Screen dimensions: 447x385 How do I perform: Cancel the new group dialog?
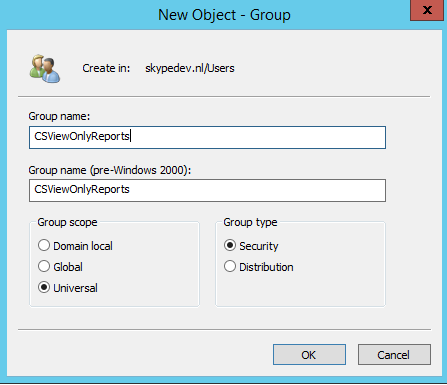click(x=394, y=355)
